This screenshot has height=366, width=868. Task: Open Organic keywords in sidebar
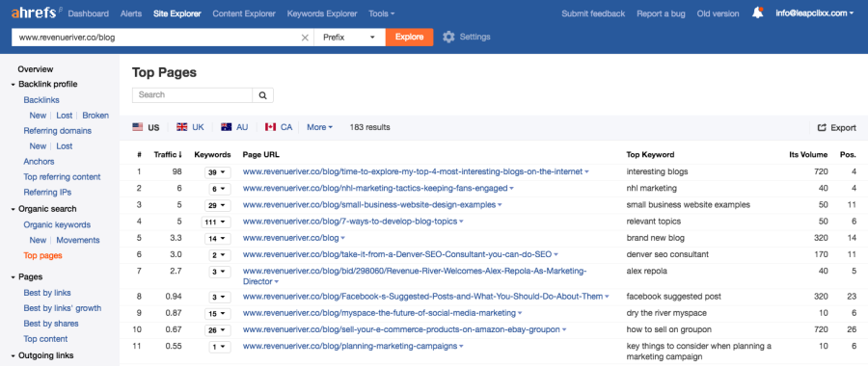(57, 225)
